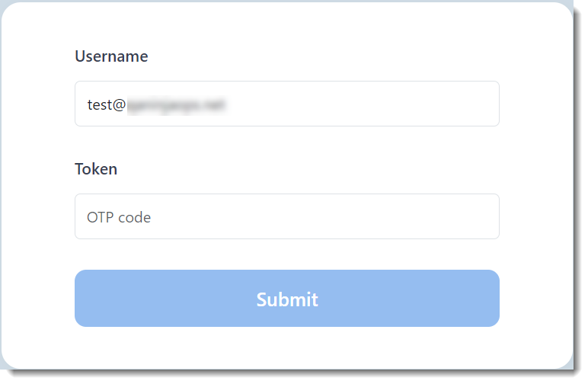
Task: Place cursor in the test@ email text
Action: 106,104
